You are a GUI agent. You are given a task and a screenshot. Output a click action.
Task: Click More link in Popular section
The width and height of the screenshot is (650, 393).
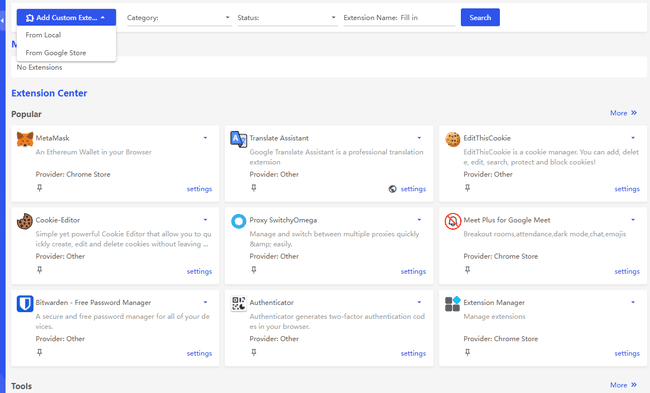tap(623, 113)
